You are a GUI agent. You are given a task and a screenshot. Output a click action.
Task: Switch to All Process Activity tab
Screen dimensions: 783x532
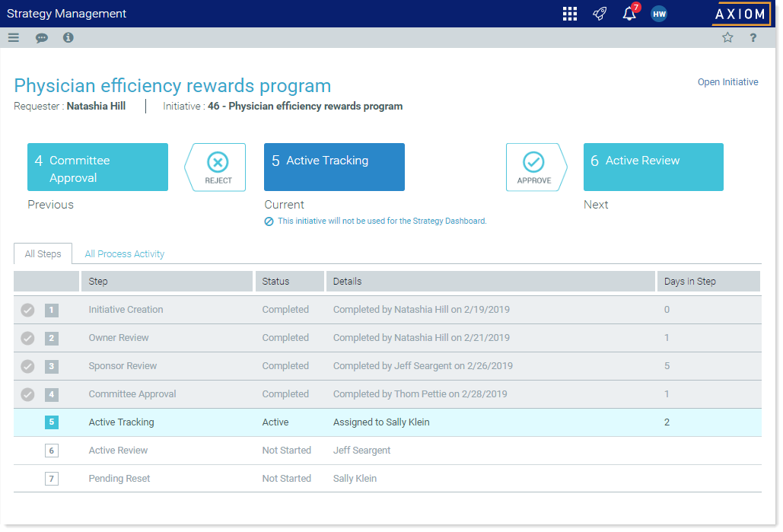[x=125, y=254]
